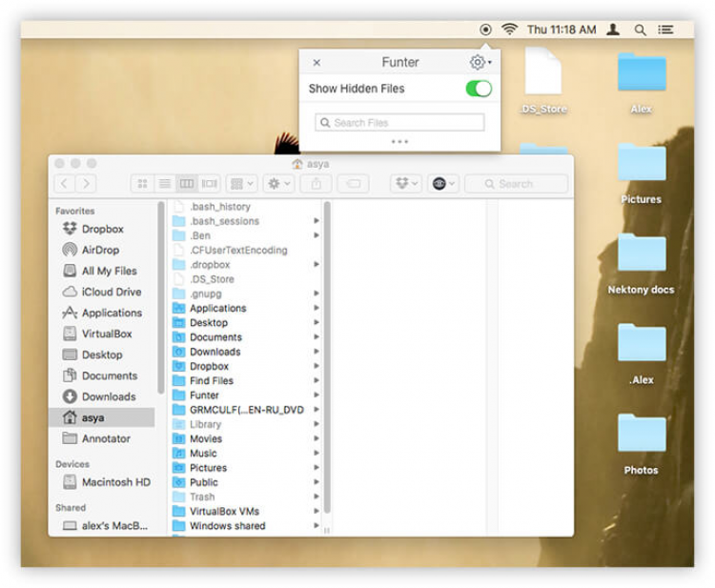Screen dimensions: 715x588
Task: Open Spotlight search in menu bar
Action: point(641,30)
